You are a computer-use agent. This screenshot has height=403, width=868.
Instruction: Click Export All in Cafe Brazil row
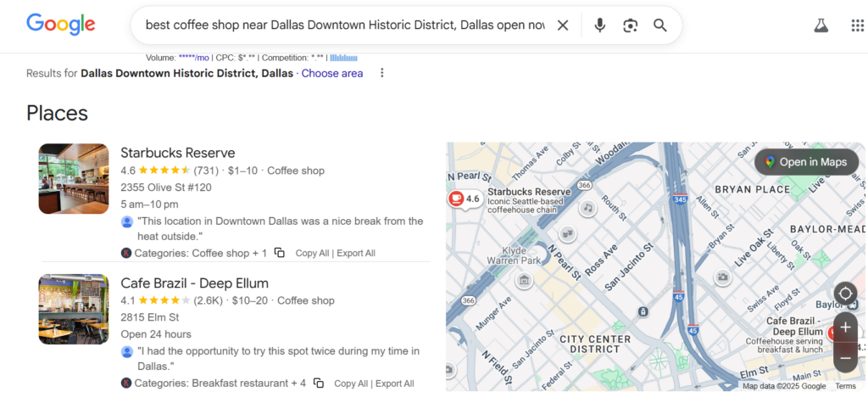(x=395, y=383)
